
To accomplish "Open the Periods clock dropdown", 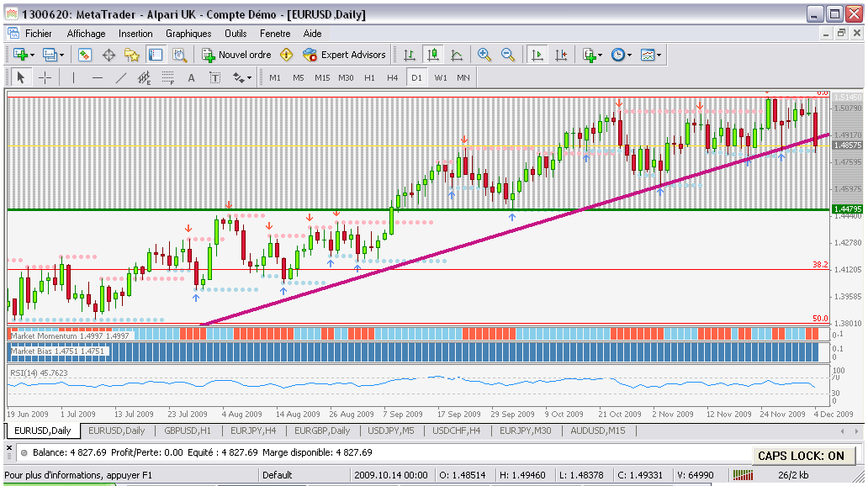I will pos(622,55).
